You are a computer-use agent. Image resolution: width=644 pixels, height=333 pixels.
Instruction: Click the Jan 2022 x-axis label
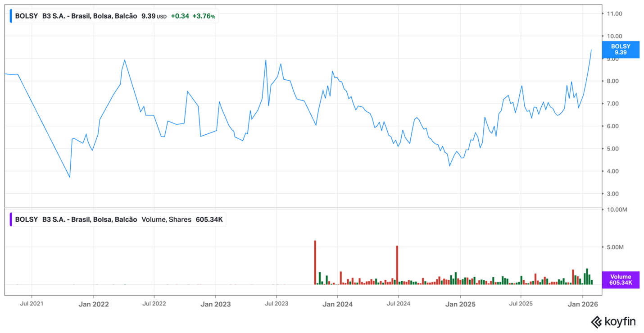pyautogui.click(x=93, y=304)
